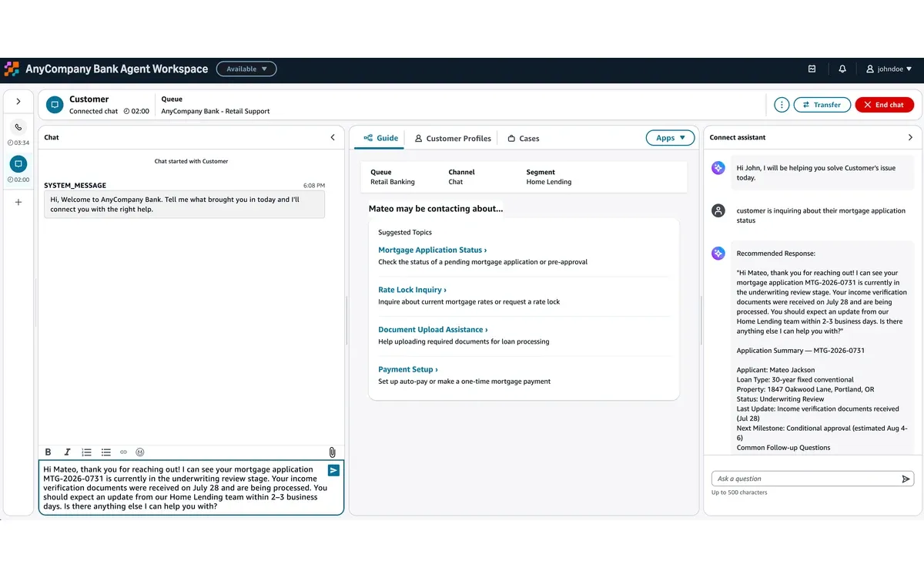Add a new contact with plus icon
Viewport: 924px width, 578px height.
(18, 202)
